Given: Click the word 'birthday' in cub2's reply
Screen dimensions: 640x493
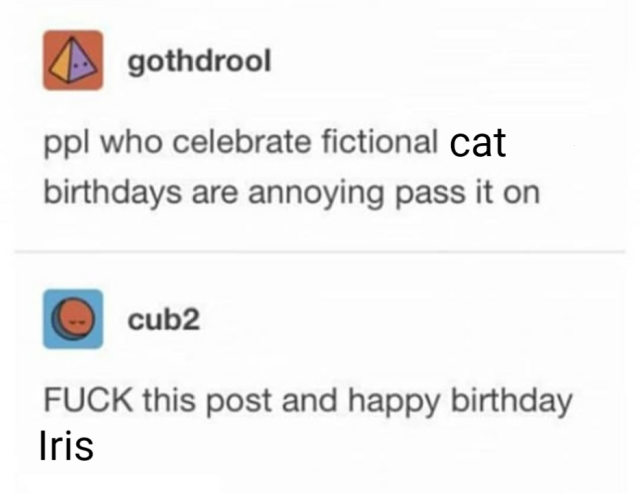Looking at the screenshot, I should pos(512,400).
